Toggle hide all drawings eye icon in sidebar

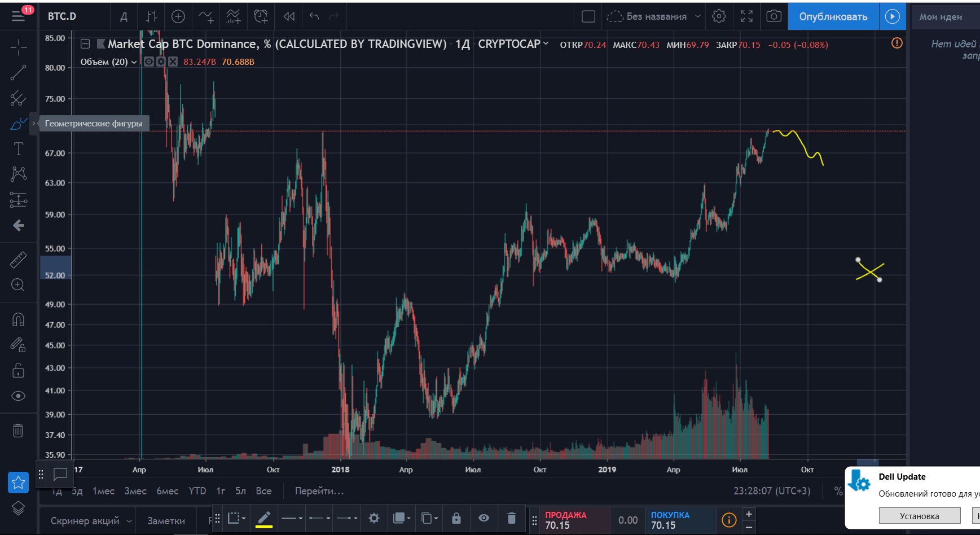[x=19, y=396]
